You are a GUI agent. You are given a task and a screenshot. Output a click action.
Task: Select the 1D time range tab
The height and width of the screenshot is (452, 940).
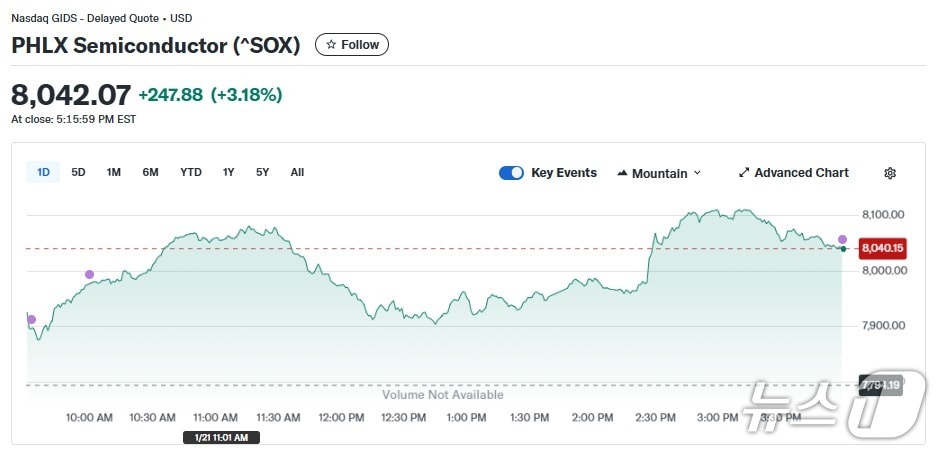click(x=43, y=172)
